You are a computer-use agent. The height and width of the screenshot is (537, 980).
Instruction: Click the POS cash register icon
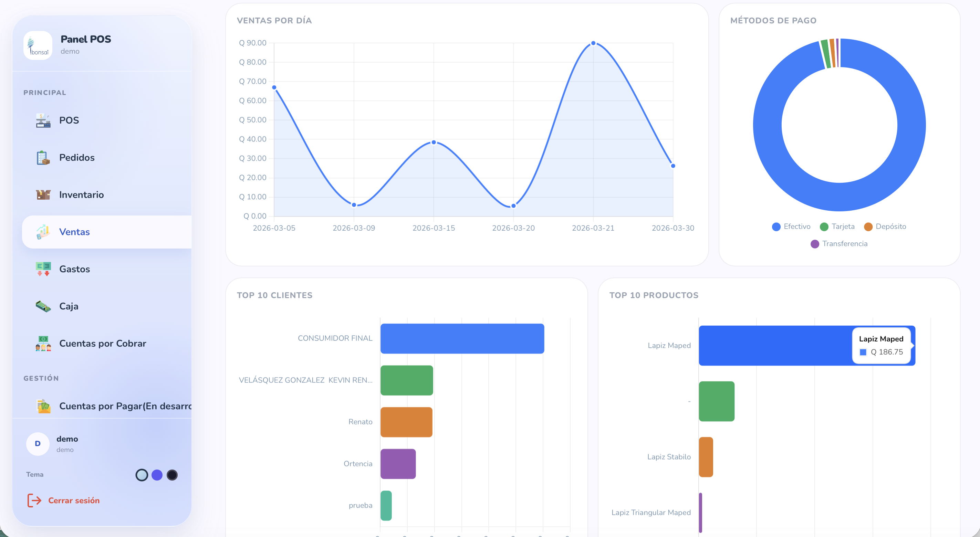[x=43, y=120]
